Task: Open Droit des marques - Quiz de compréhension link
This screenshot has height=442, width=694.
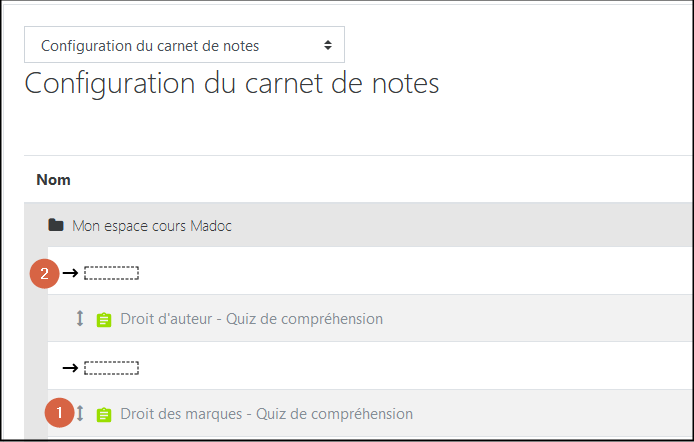Action: tap(266, 413)
